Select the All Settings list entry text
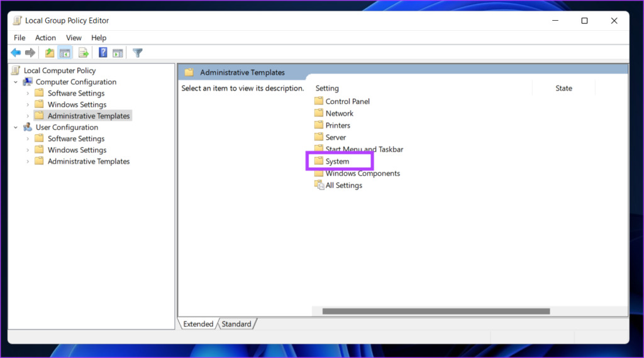The width and height of the screenshot is (644, 358). [344, 185]
